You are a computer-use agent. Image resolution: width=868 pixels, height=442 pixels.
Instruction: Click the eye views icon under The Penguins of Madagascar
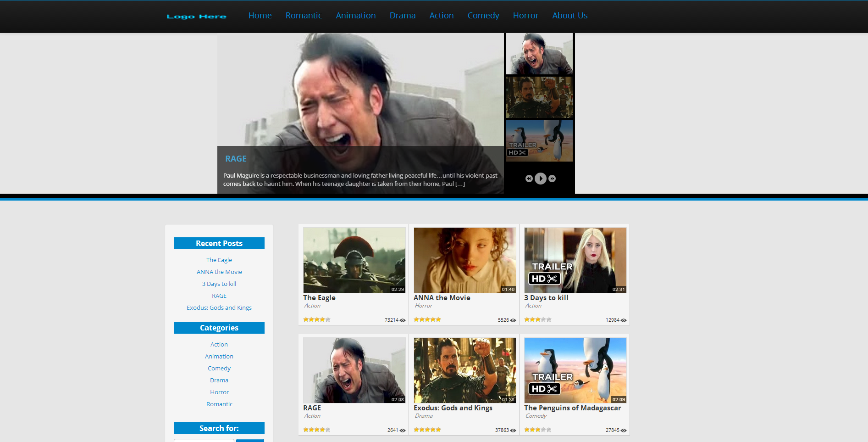(624, 431)
